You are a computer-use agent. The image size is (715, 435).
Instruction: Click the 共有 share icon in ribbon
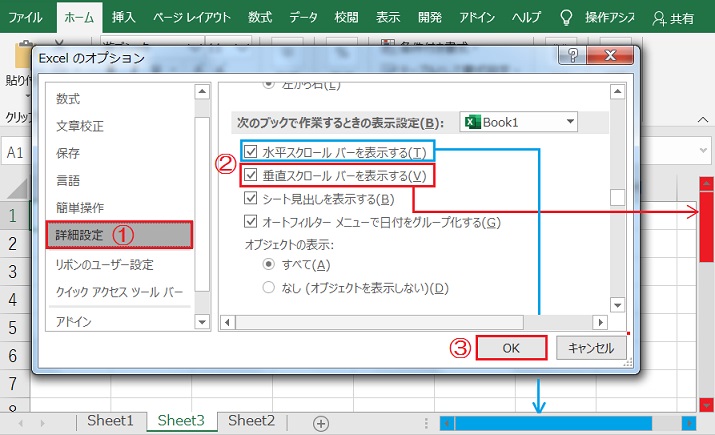point(659,18)
